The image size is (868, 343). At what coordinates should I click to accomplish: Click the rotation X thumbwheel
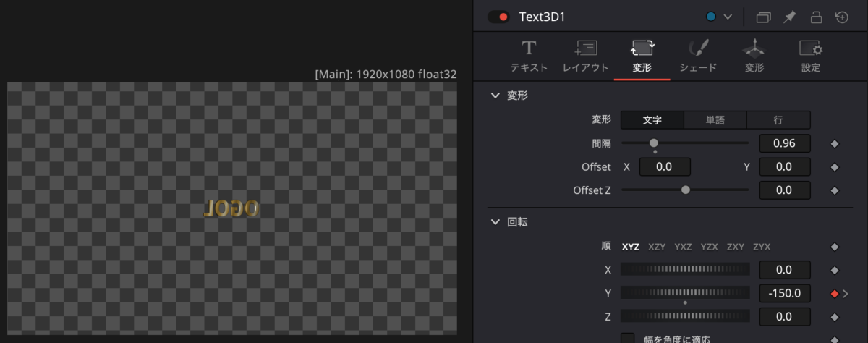pos(685,270)
